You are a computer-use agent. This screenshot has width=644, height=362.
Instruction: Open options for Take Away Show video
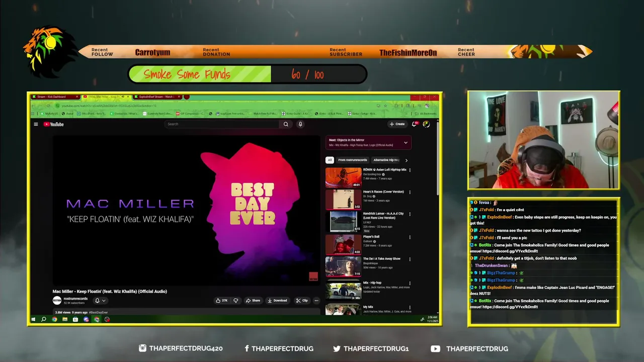coord(410,259)
